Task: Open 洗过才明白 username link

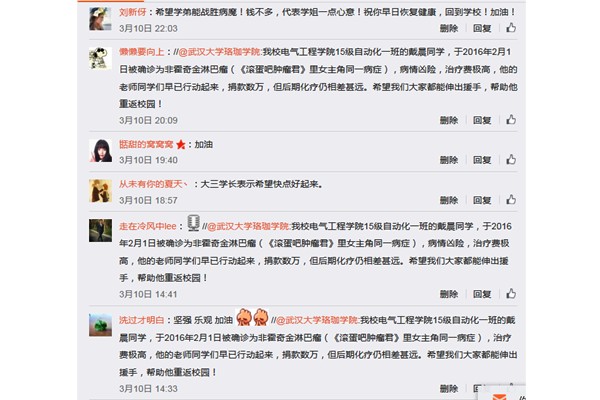Action: click(x=142, y=320)
